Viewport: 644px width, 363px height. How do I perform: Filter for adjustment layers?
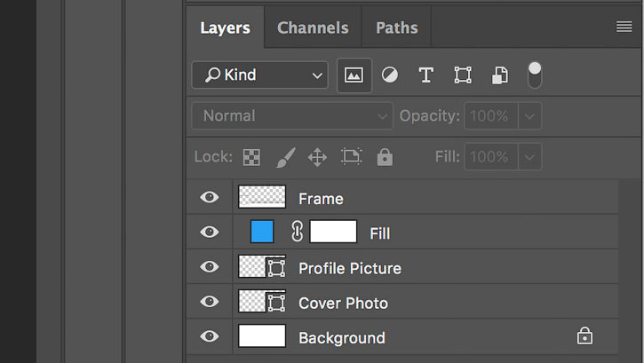(x=389, y=75)
